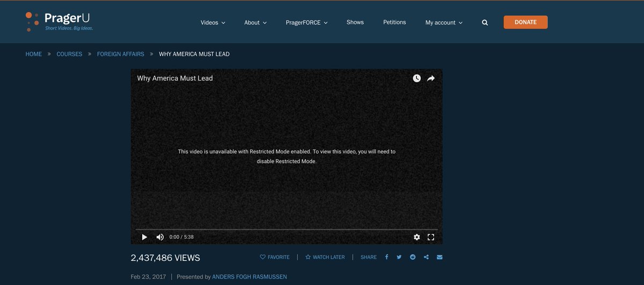The width and height of the screenshot is (644, 285).
Task: Click the SHARE label
Action: [369, 257]
